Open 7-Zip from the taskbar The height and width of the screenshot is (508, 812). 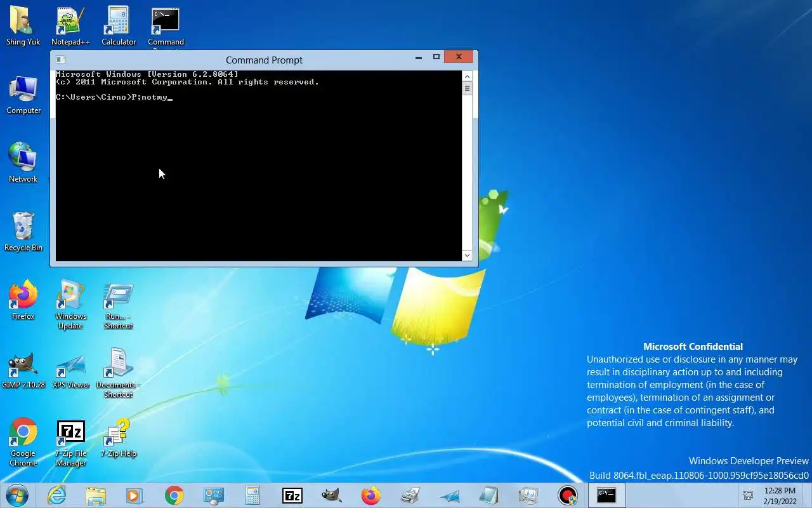pos(292,495)
